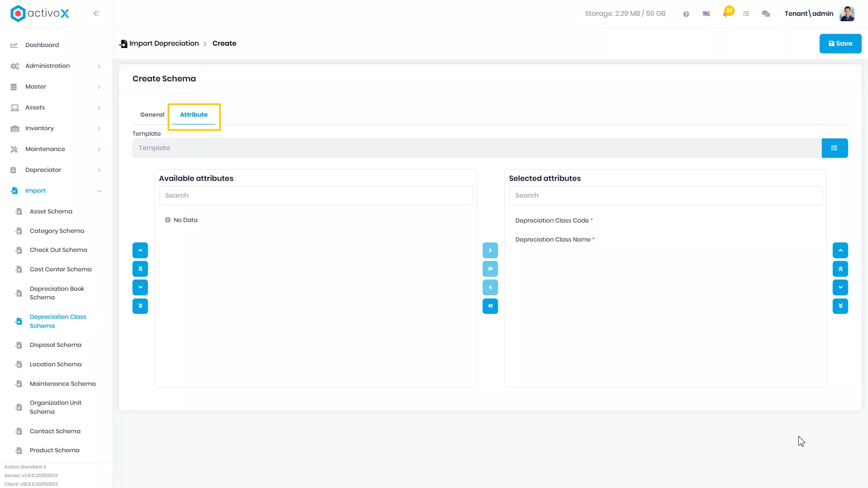The width and height of the screenshot is (868, 488).
Task: Open Contact Schema
Action: (55, 431)
